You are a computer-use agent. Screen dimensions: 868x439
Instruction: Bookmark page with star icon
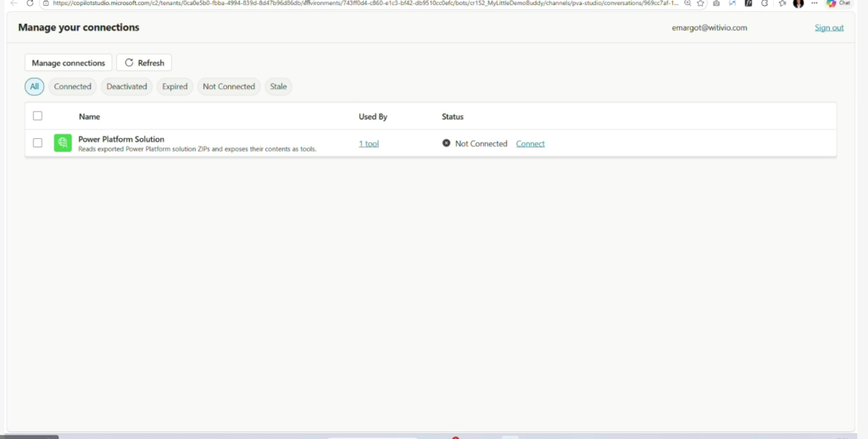[x=700, y=3]
